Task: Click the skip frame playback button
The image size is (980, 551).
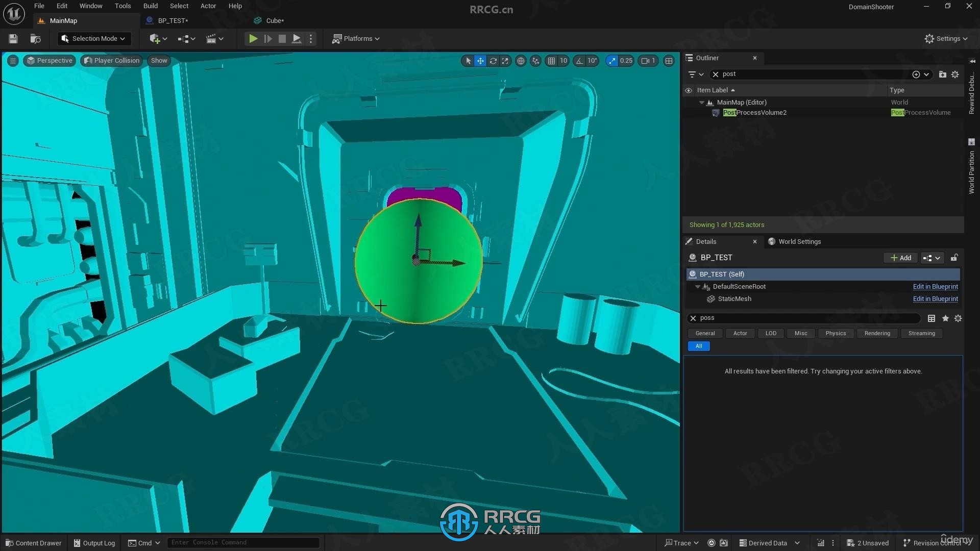Action: tap(267, 39)
